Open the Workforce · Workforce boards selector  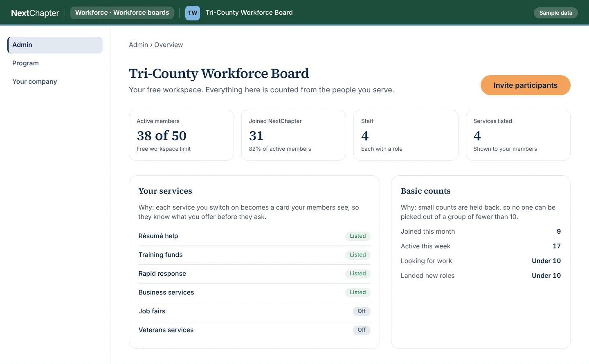click(122, 13)
